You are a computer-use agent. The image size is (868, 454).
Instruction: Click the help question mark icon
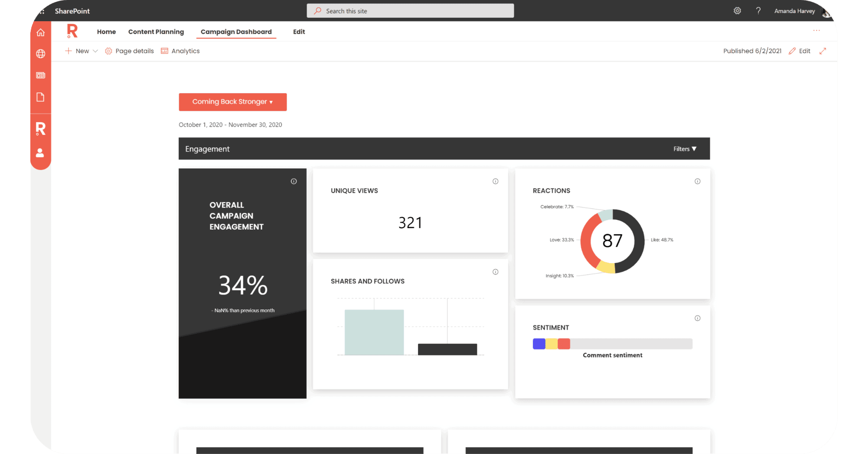point(758,11)
